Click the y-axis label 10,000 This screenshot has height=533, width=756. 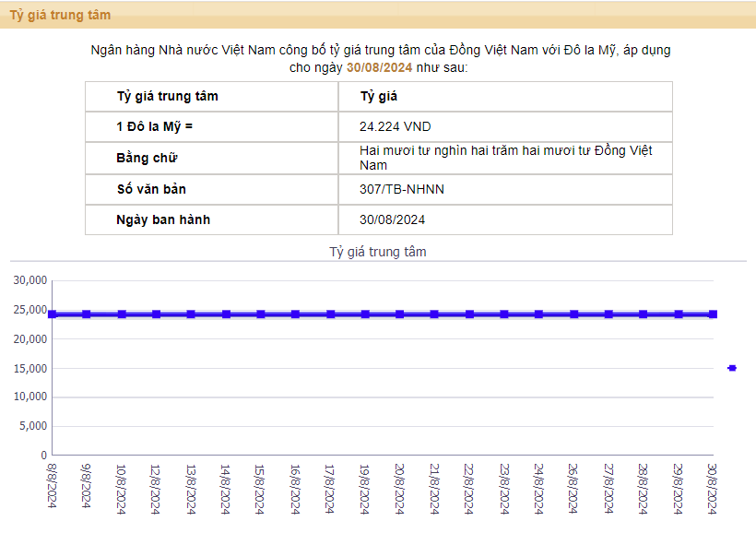tap(30, 397)
